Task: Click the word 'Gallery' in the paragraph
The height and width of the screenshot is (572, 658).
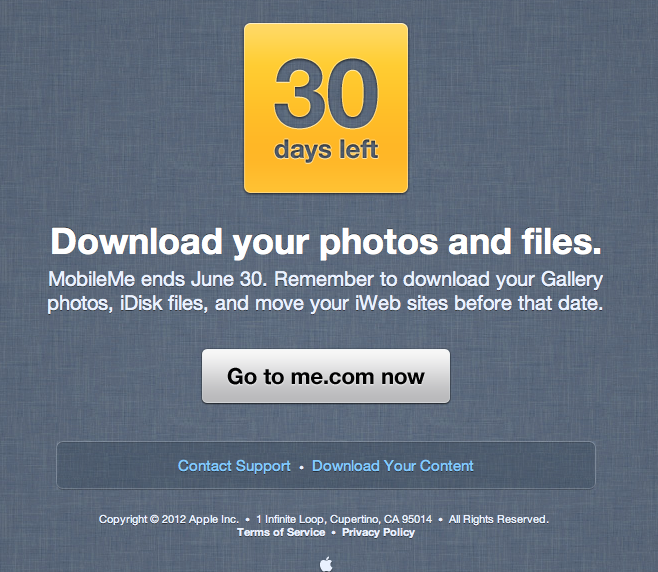Action: [x=572, y=280]
